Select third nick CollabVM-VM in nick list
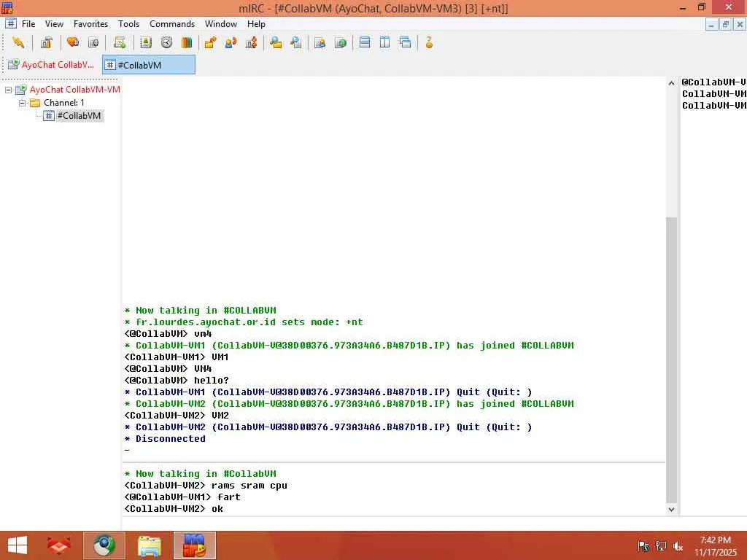Screen dimensions: 747x560 [713, 105]
